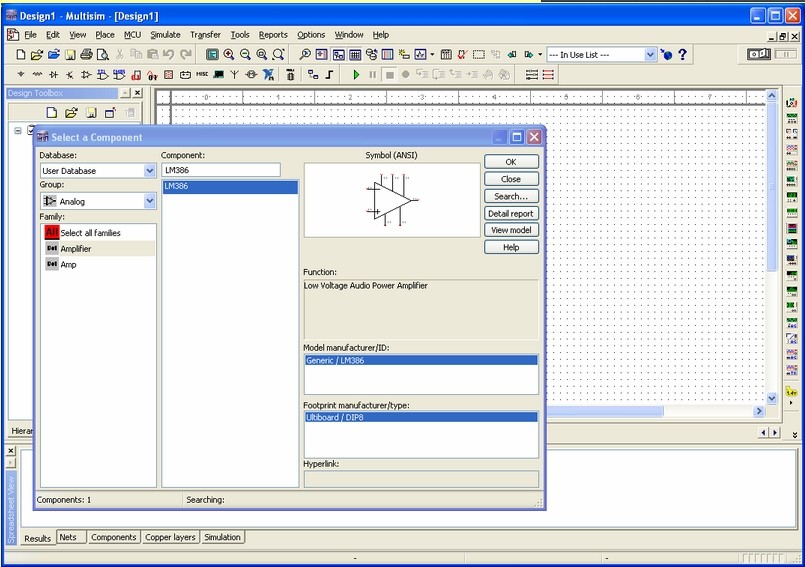The width and height of the screenshot is (805, 567).
Task: Select Generic / LM386 model entry
Action: (x=421, y=361)
